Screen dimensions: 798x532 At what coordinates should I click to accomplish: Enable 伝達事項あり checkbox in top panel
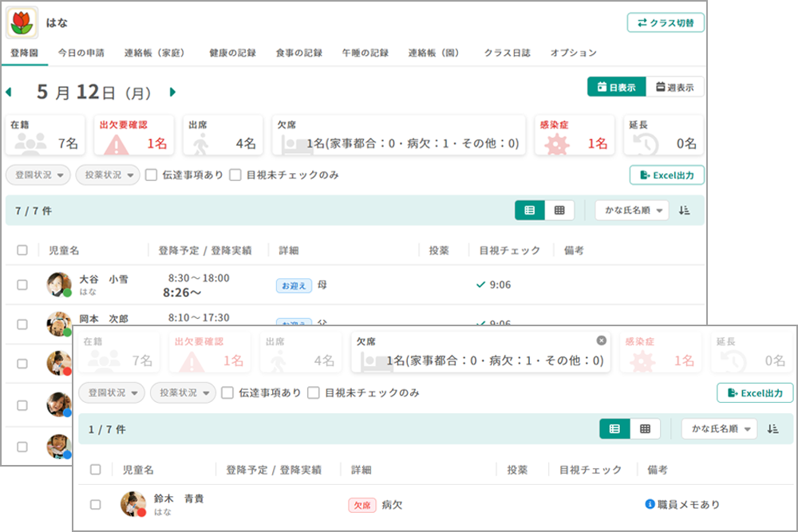(x=151, y=175)
